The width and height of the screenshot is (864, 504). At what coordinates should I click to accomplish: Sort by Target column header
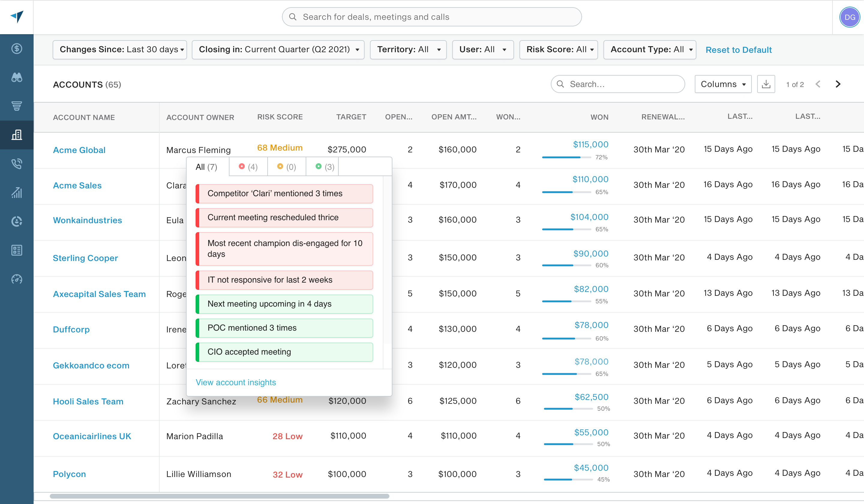(351, 117)
